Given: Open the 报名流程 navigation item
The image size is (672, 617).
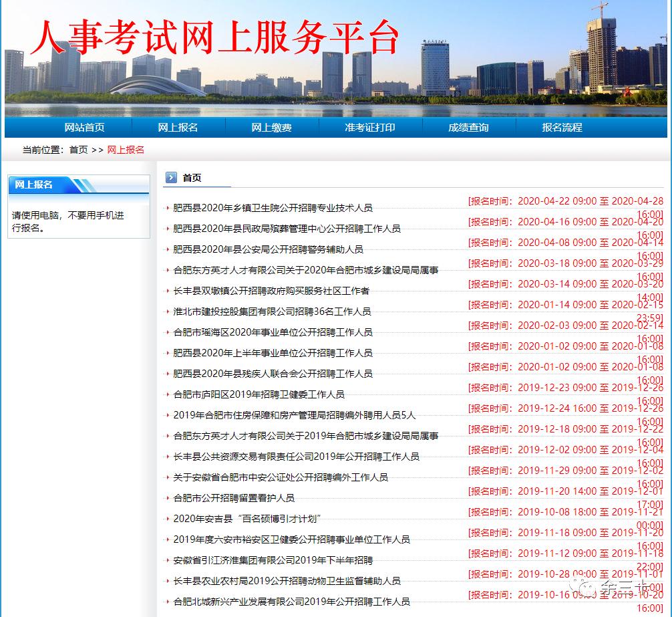Looking at the screenshot, I should tap(560, 127).
